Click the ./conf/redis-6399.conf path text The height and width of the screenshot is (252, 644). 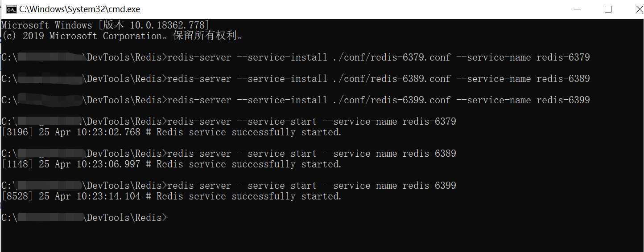pyautogui.click(x=392, y=100)
